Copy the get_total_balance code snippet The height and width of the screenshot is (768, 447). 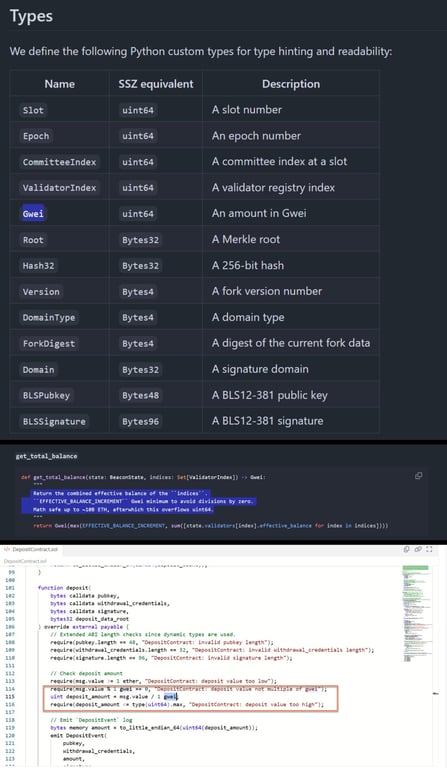coord(418,476)
